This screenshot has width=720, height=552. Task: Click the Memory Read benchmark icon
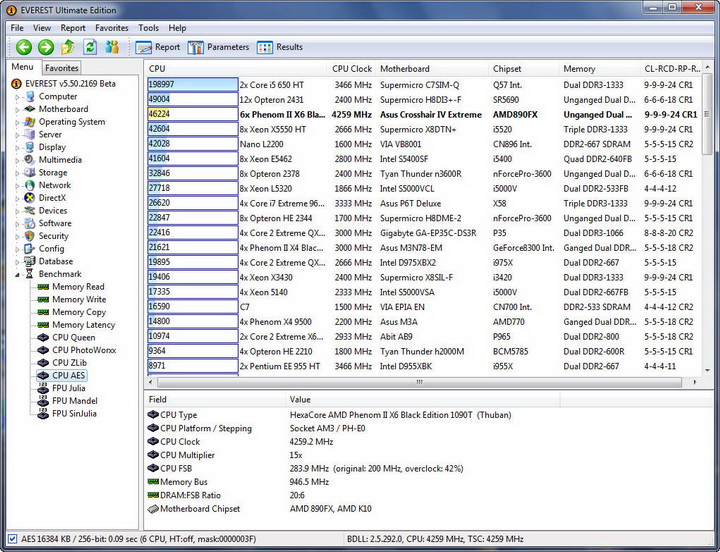[x=43, y=287]
